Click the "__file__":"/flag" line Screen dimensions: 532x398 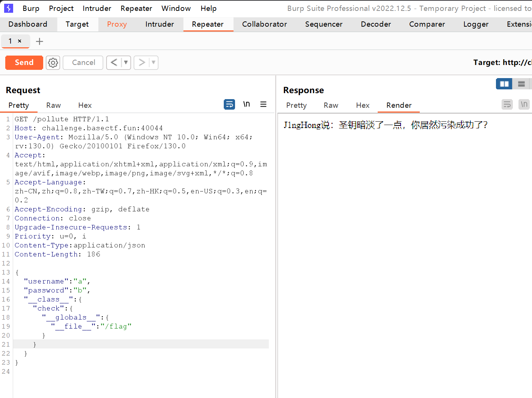pyautogui.click(x=91, y=326)
